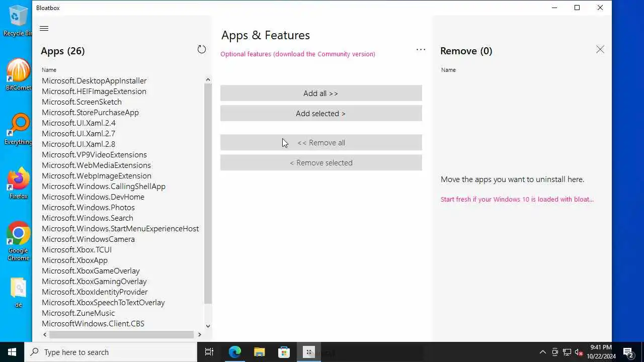Select Microsoft.UI.Xaml.2.4 entry
644x362 pixels.
(78, 123)
